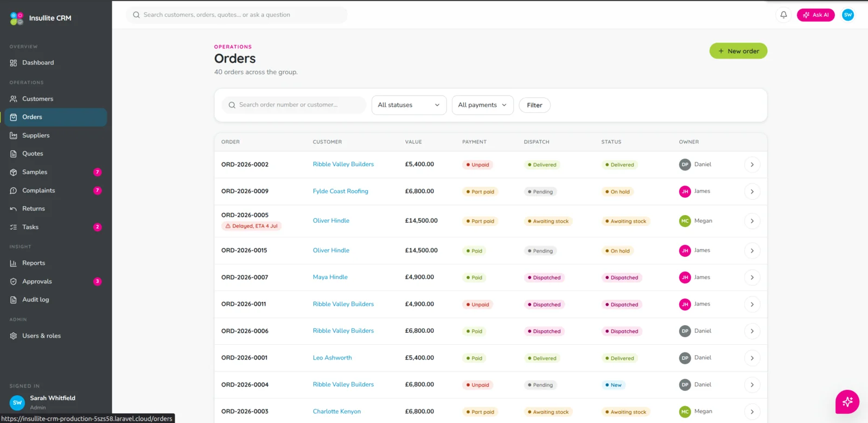Click the Audit log sidebar icon
Screen dimensions: 868x423
click(14, 300)
